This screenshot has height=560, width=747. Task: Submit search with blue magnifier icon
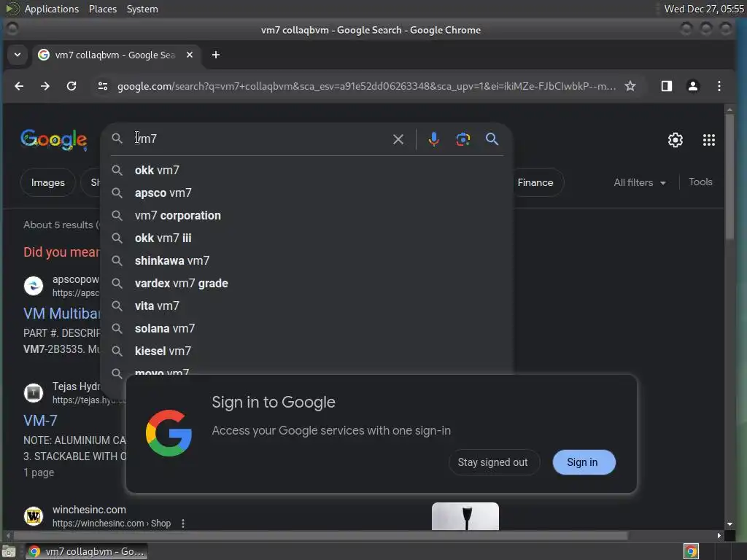click(x=492, y=139)
